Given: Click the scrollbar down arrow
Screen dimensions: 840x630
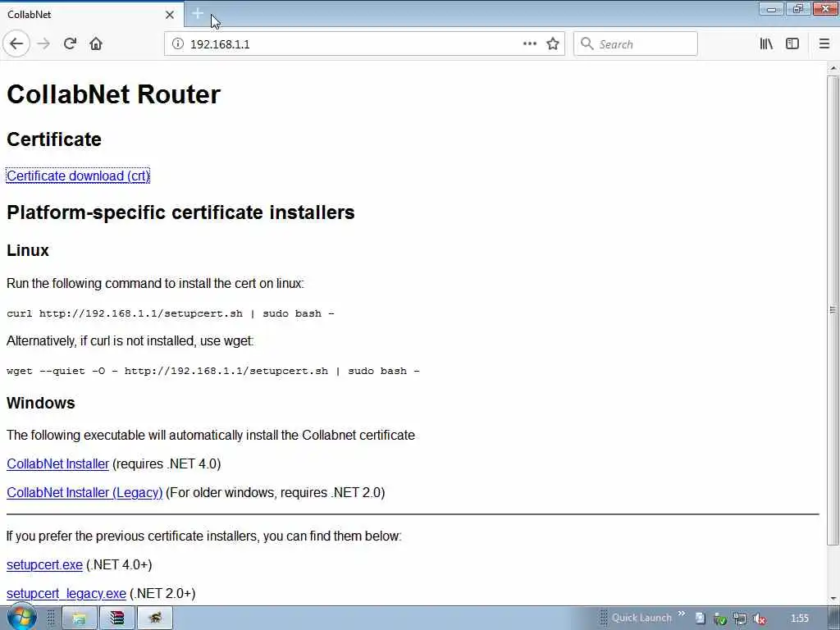Looking at the screenshot, I should click(x=833, y=599).
